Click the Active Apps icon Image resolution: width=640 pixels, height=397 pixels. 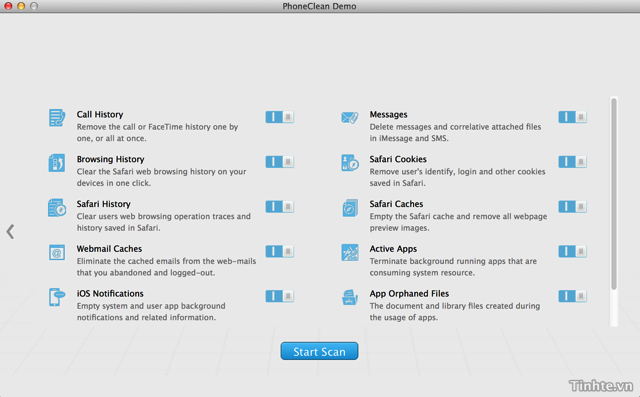350,253
